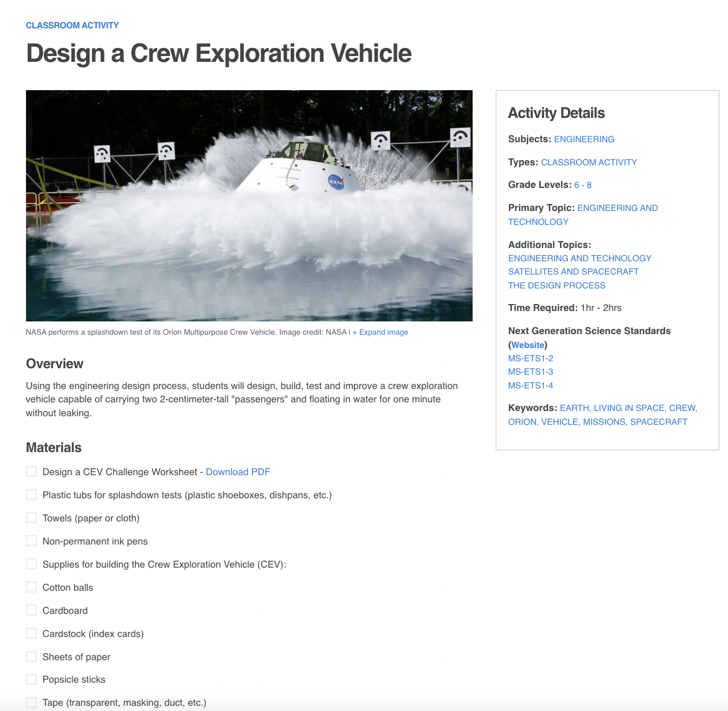728x711 pixels.
Task: Check the Plastic tubs for splashdown tests item
Action: coord(31,494)
